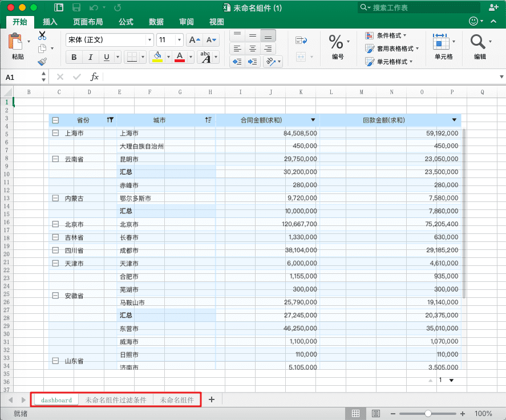
Task: Select the Format Painter brush icon
Action: pyautogui.click(x=42, y=61)
